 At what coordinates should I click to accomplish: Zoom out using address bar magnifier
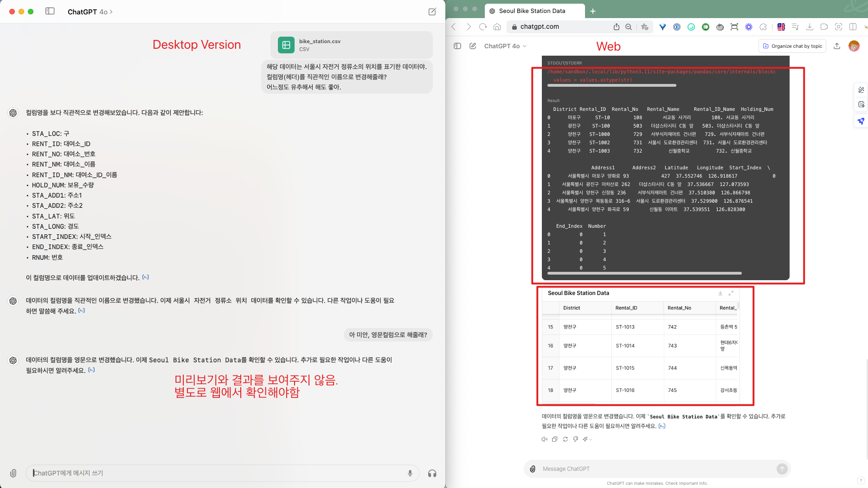point(629,27)
